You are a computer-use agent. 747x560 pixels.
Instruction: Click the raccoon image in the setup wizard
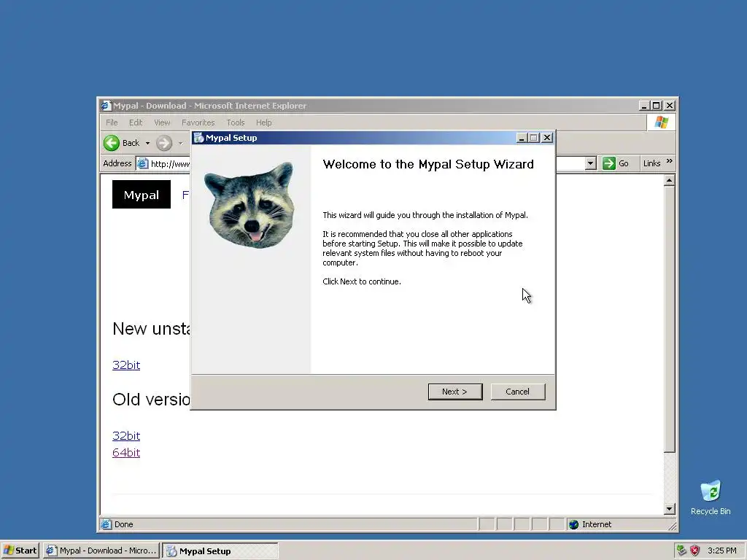250,205
